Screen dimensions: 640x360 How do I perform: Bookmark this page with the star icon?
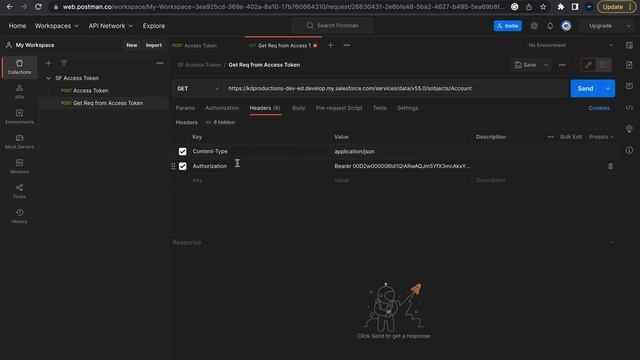click(x=543, y=7)
